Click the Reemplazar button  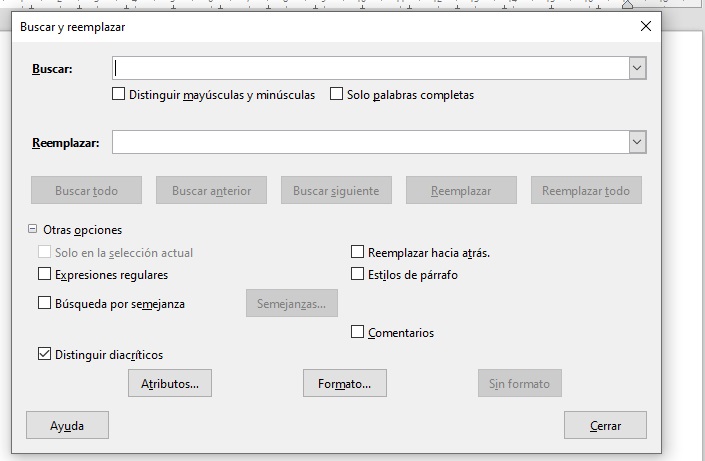click(461, 190)
